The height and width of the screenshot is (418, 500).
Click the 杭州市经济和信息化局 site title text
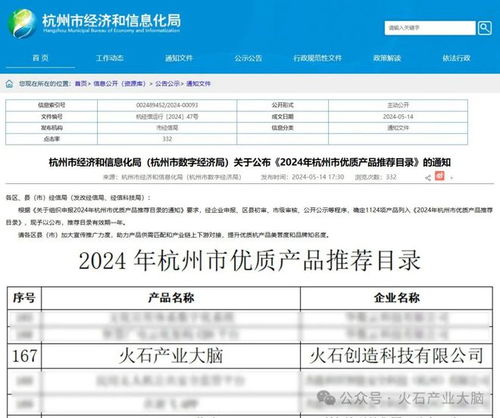(x=111, y=20)
